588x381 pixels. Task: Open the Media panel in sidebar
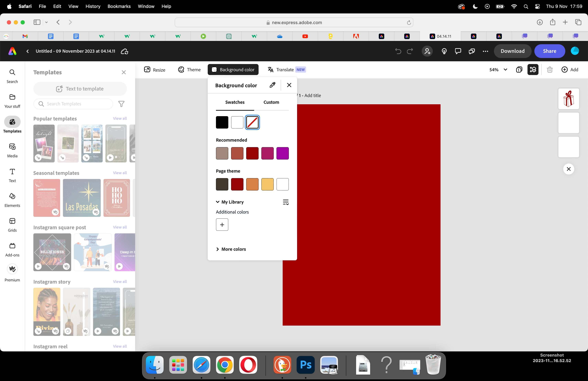[12, 150]
